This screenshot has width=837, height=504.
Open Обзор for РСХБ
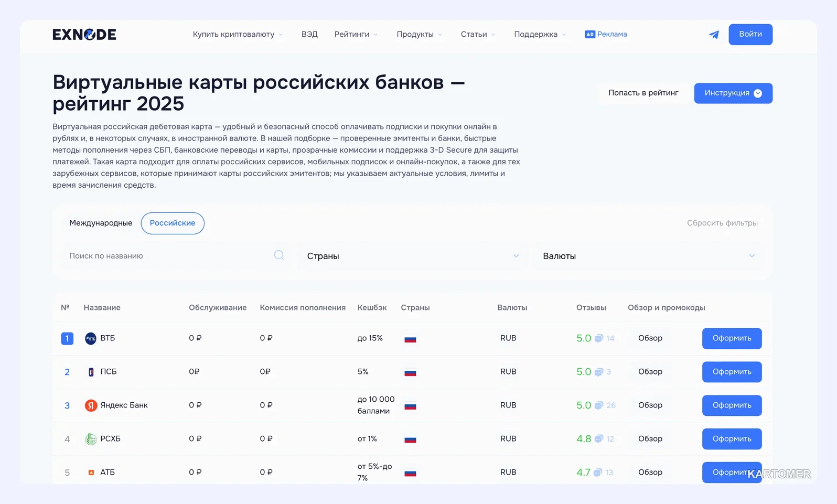tap(650, 439)
